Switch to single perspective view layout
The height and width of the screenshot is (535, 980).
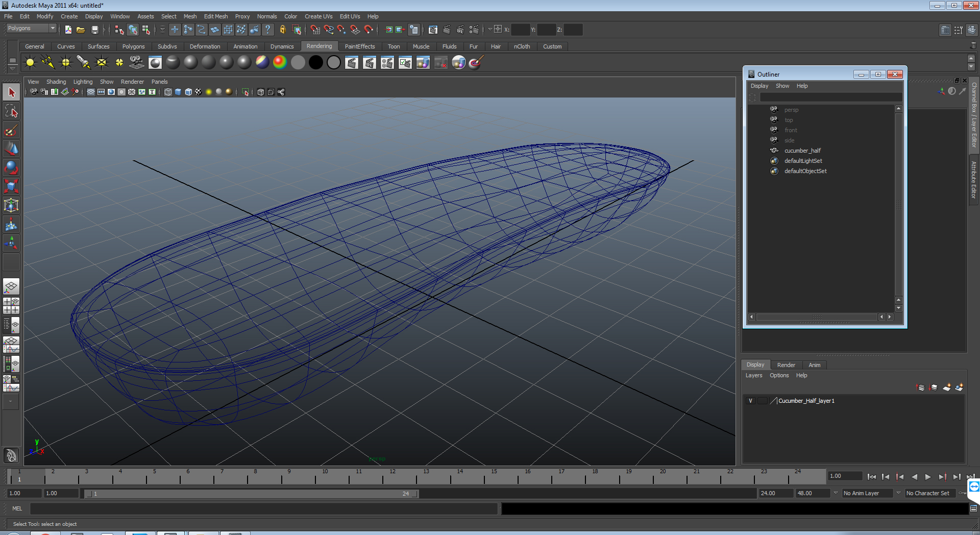click(x=11, y=286)
